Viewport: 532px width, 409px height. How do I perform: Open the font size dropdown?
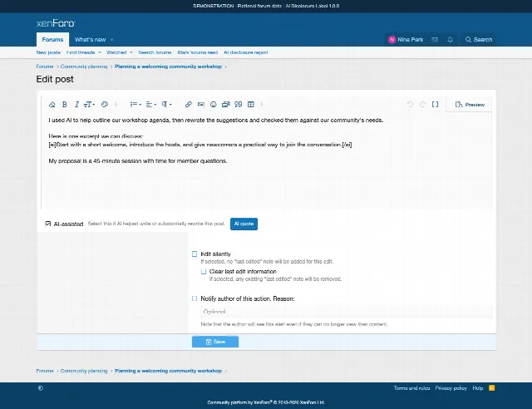89,105
